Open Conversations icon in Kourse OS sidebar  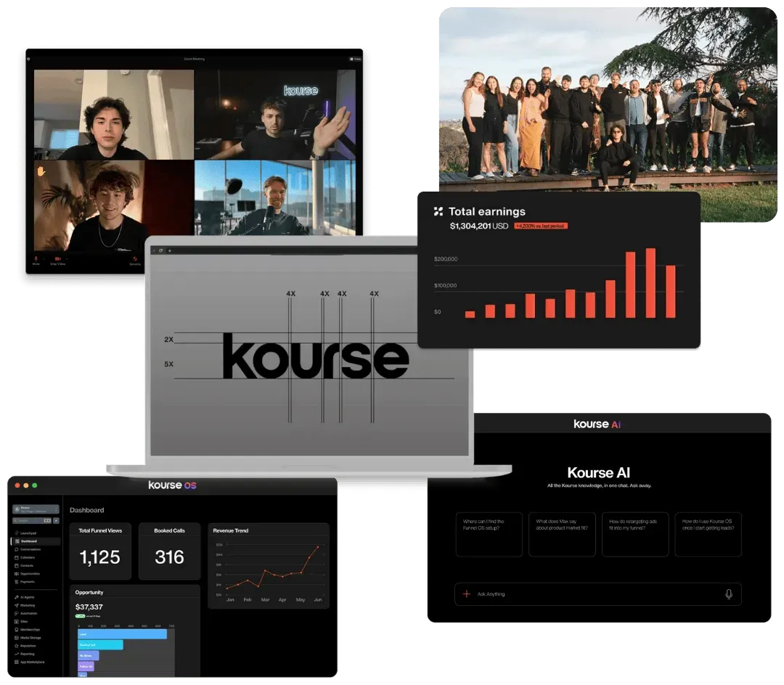[x=17, y=549]
